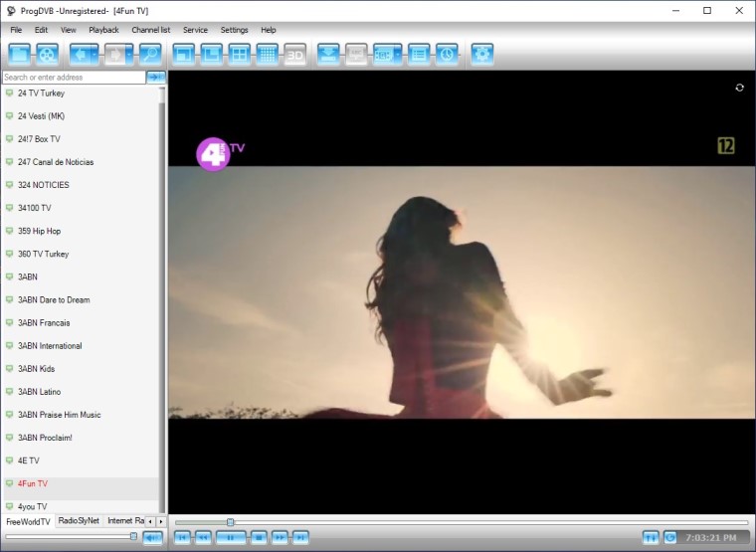756x552 pixels.
Task: Switch to the RadioSlyNet tab
Action: click(x=79, y=521)
